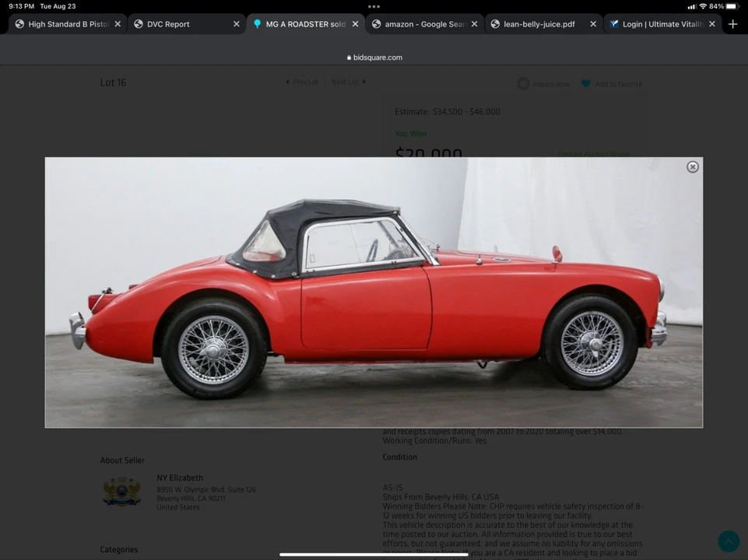The image size is (748, 560).
Task: Click the NY Elizabeth seller crest logo
Action: [121, 492]
